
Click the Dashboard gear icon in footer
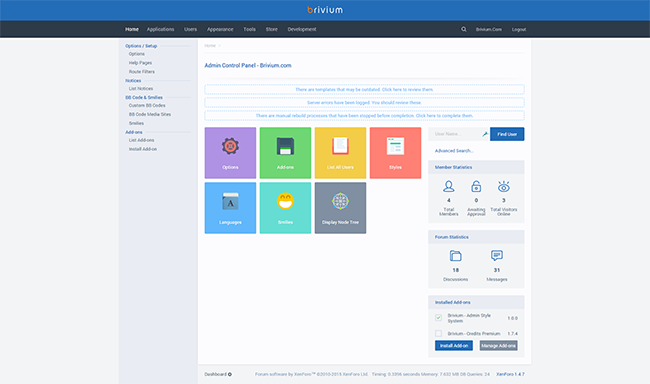pyautogui.click(x=230, y=374)
